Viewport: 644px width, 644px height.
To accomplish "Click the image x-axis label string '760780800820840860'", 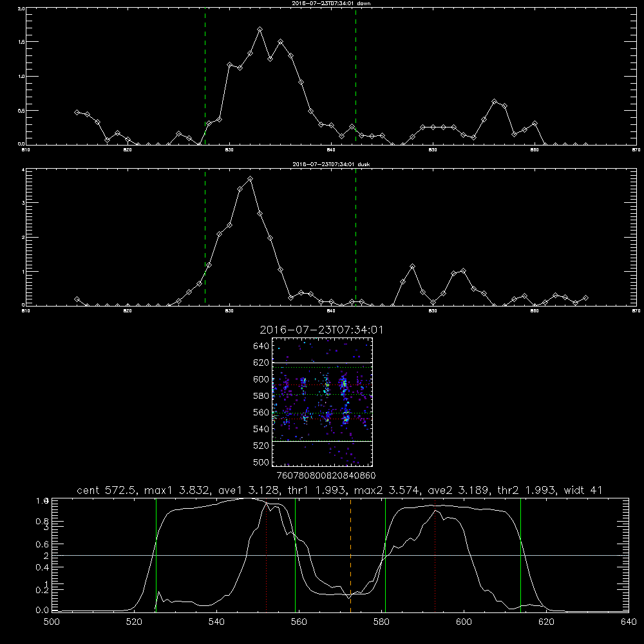I will pyautogui.click(x=326, y=476).
